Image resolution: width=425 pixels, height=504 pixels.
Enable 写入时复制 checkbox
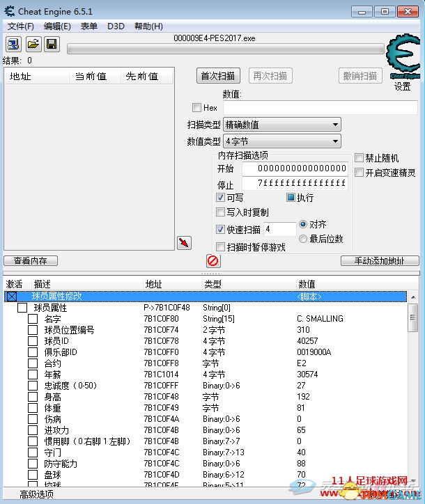pos(220,212)
